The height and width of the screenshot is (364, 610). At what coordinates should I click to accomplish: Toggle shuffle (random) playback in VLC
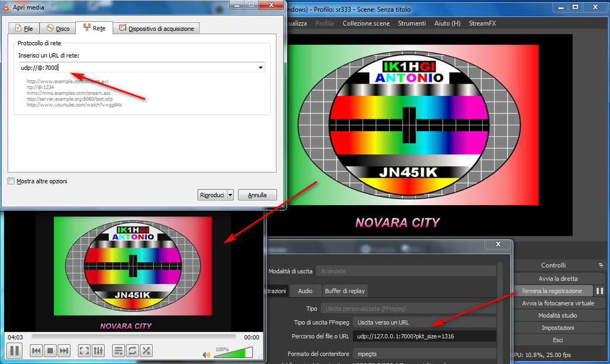pyautogui.click(x=146, y=351)
